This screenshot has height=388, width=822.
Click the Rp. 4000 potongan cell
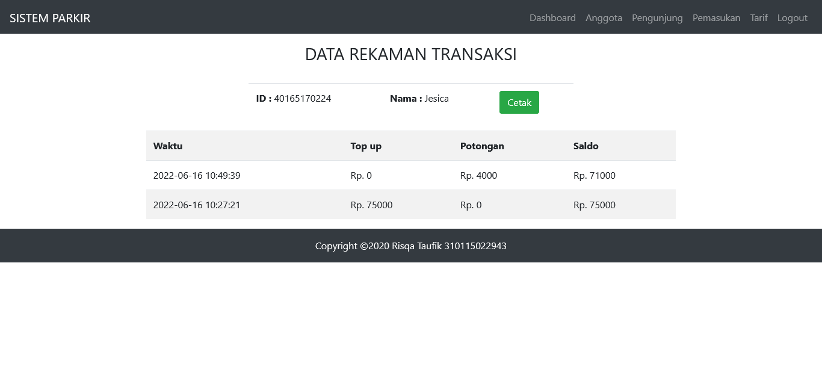tap(479, 176)
